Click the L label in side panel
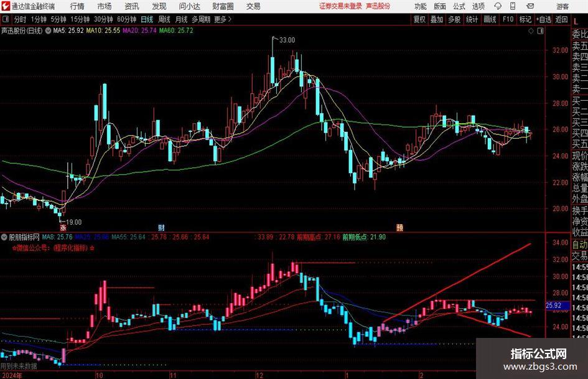 (x=576, y=22)
